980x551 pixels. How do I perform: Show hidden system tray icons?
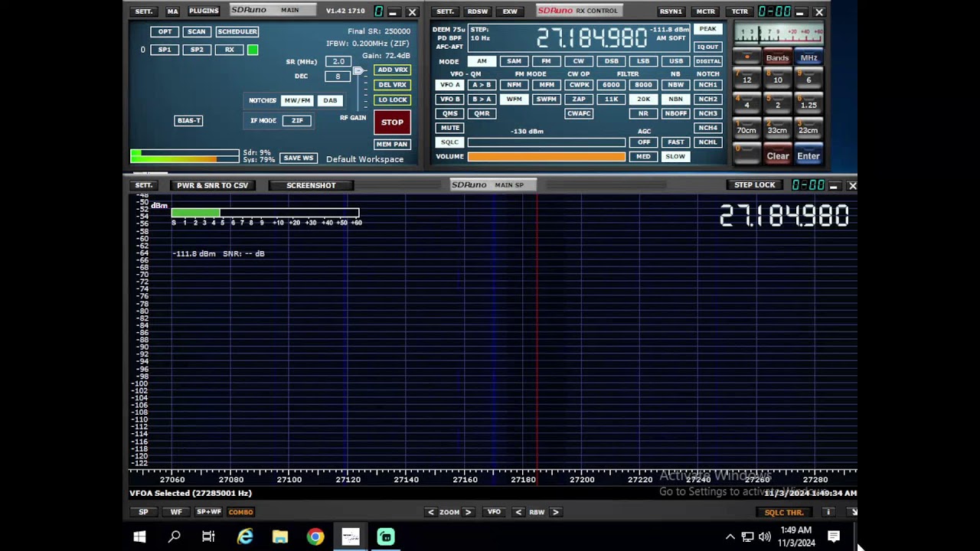(x=730, y=537)
